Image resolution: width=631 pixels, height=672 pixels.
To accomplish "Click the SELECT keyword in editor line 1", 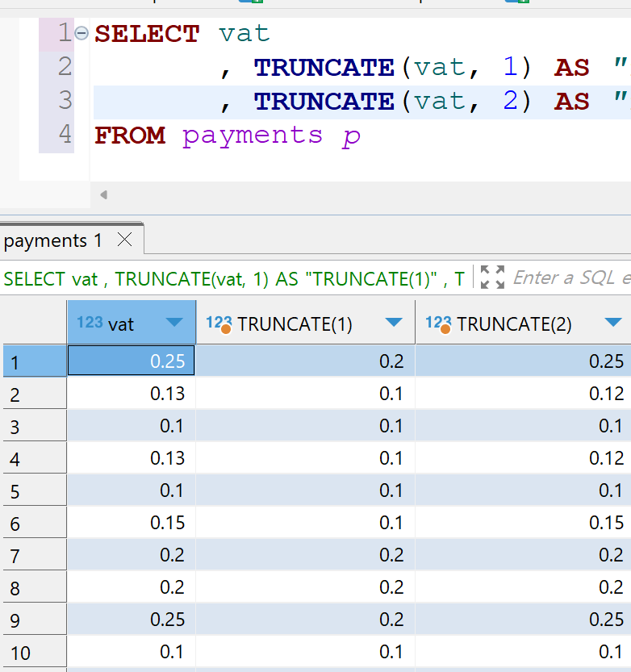I will 147,33.
